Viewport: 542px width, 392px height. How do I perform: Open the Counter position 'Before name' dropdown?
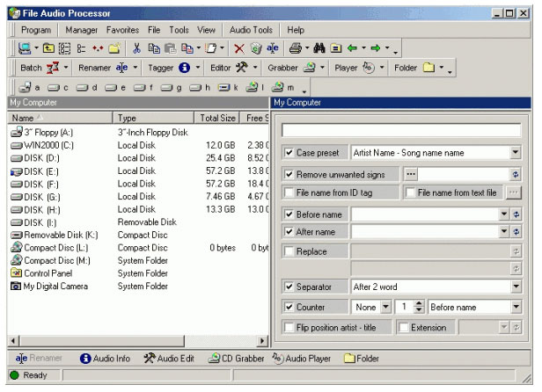pyautogui.click(x=516, y=307)
